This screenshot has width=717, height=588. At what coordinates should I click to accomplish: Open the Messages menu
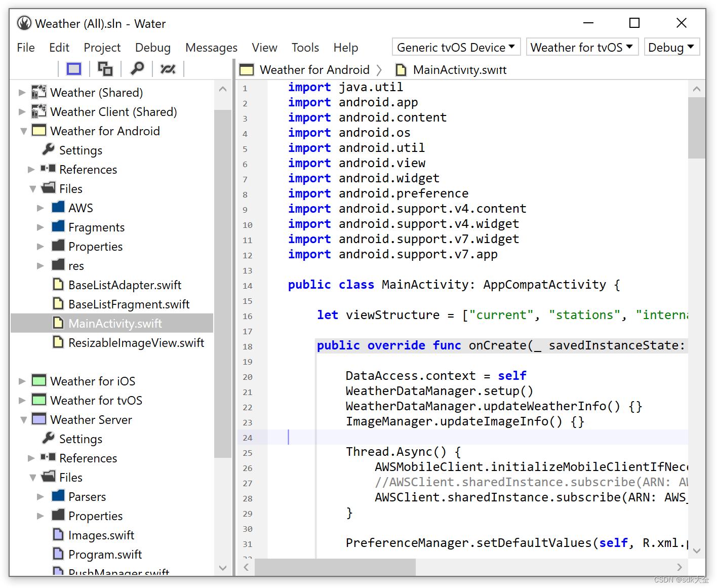pyautogui.click(x=211, y=47)
